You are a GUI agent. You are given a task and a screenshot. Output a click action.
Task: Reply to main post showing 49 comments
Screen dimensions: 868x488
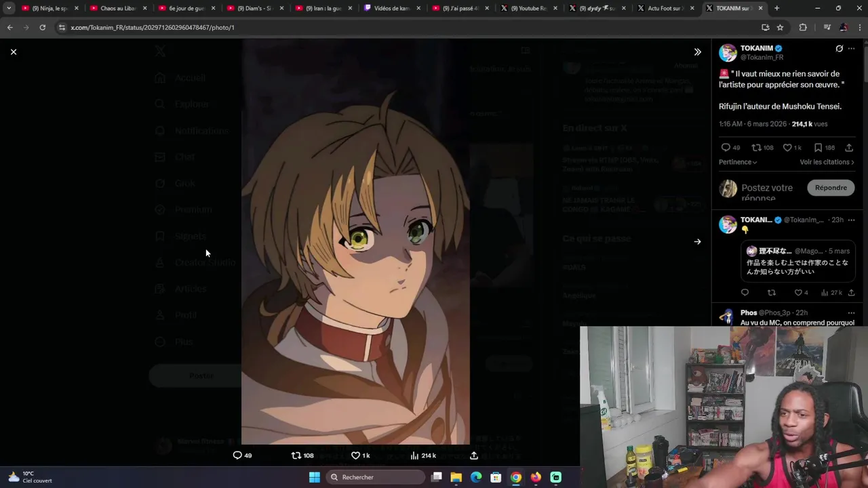pyautogui.click(x=730, y=147)
